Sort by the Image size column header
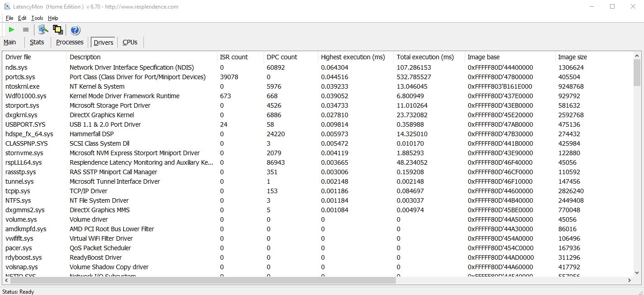 click(x=593, y=57)
